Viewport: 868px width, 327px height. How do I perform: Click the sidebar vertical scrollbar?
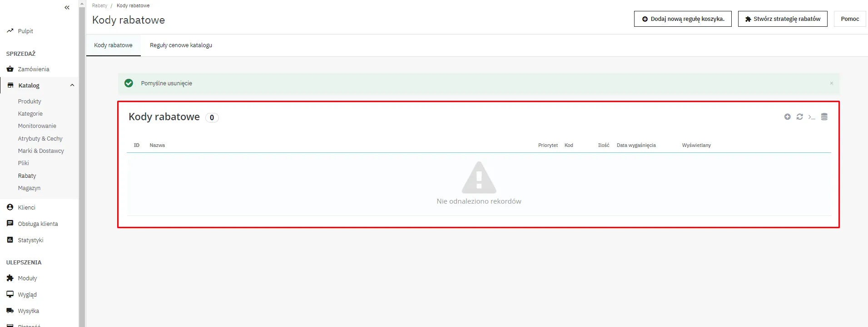(x=82, y=163)
